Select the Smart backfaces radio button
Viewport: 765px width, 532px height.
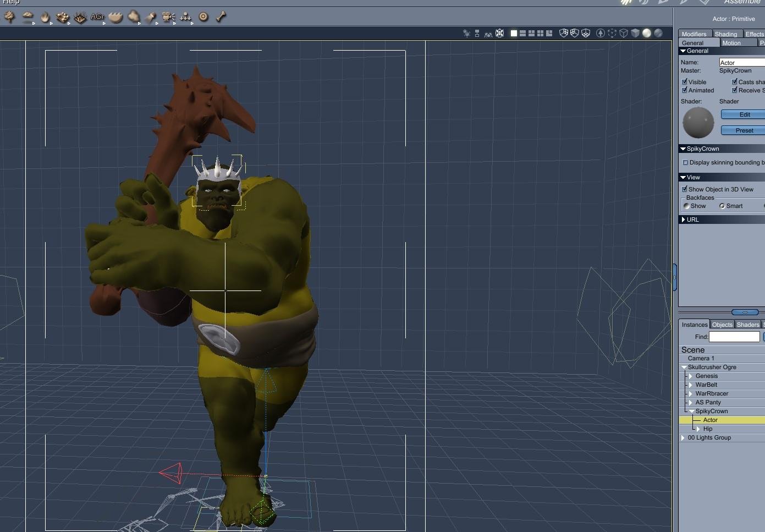722,206
